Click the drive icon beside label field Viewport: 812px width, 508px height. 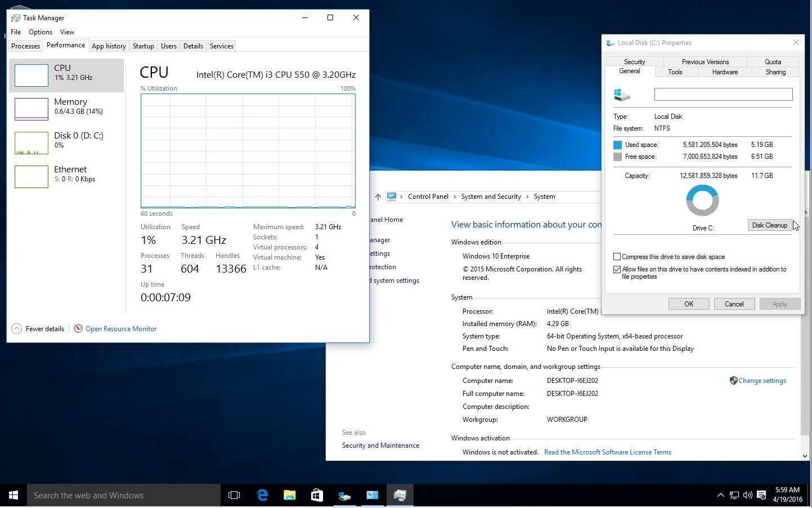tap(622, 95)
